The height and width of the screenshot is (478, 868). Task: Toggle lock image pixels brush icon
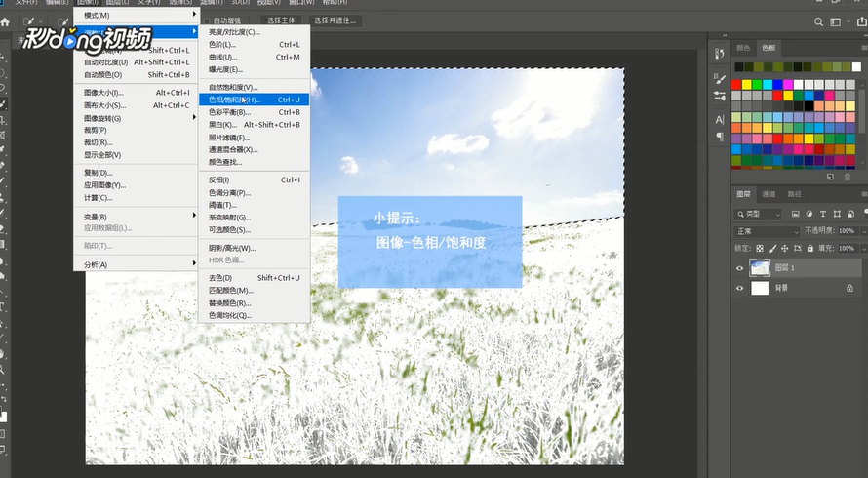772,248
